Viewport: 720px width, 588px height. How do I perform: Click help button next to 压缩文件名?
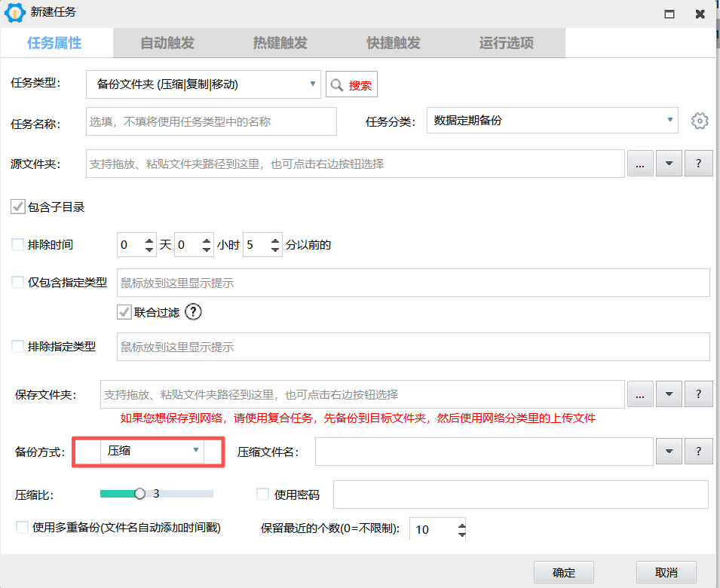pos(698,452)
